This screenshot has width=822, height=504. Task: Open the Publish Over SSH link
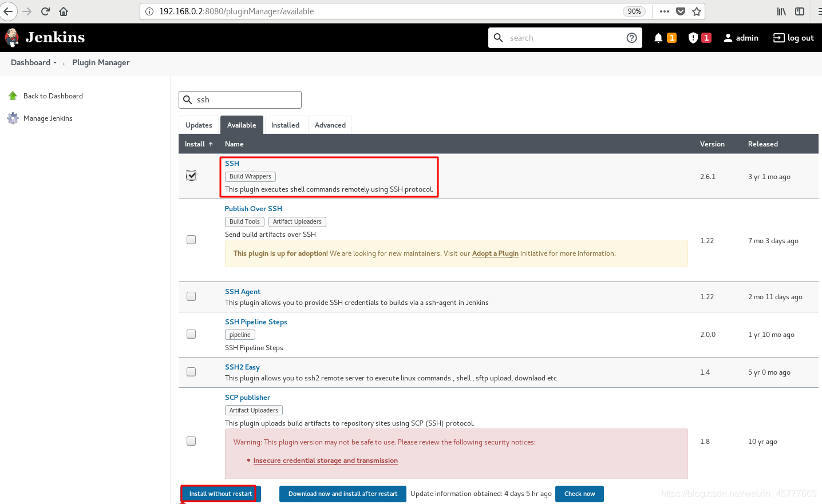tap(253, 209)
